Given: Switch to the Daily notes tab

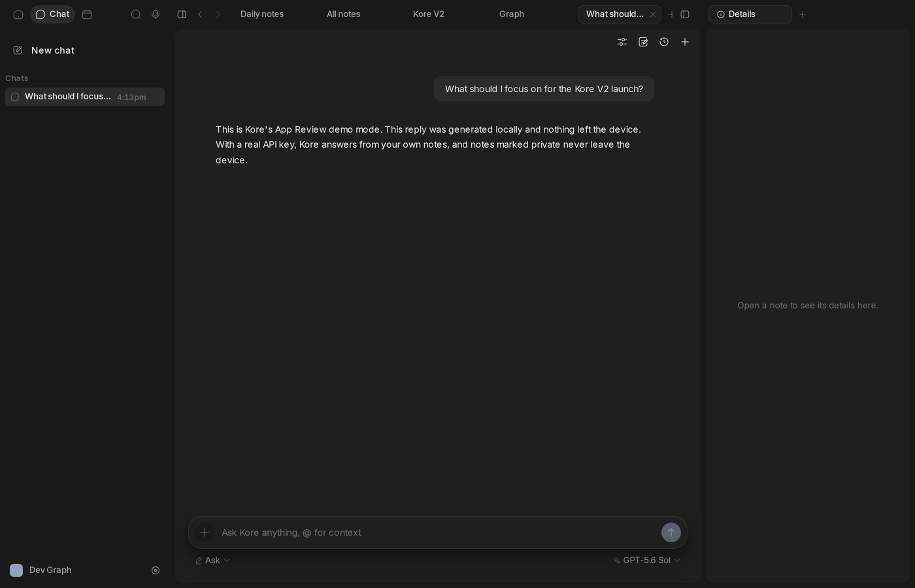Looking at the screenshot, I should click(262, 14).
